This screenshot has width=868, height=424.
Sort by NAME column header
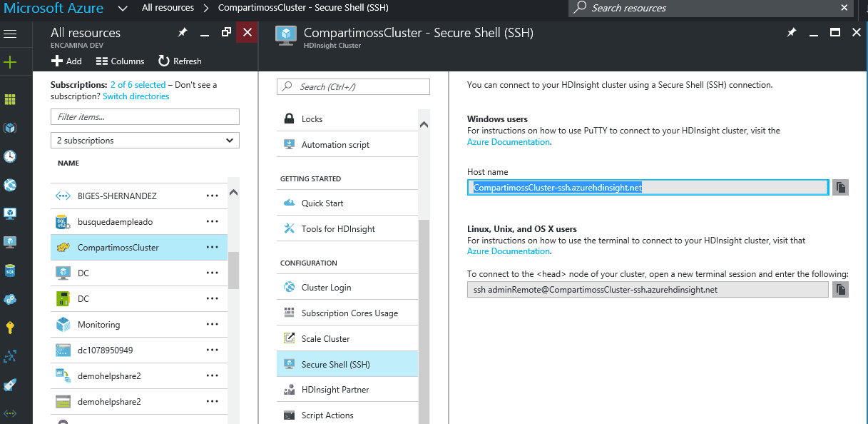(68, 163)
